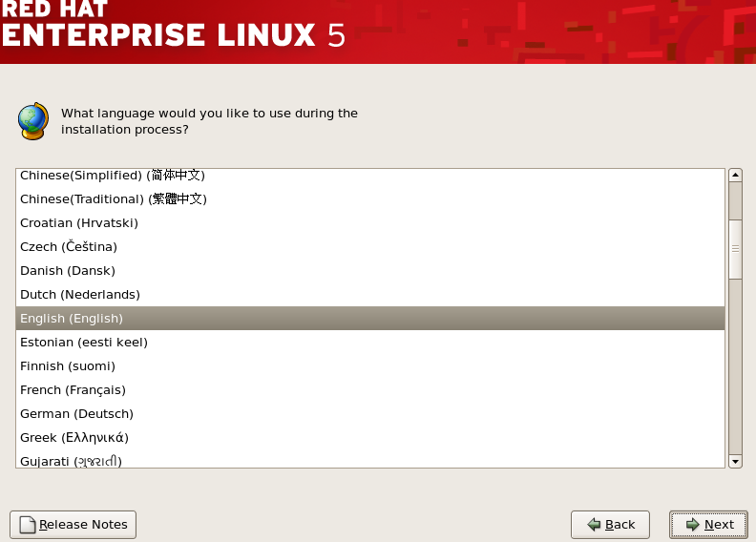Select Chinese(Simplified) from the language list
The height and width of the screenshot is (542, 756).
point(370,176)
